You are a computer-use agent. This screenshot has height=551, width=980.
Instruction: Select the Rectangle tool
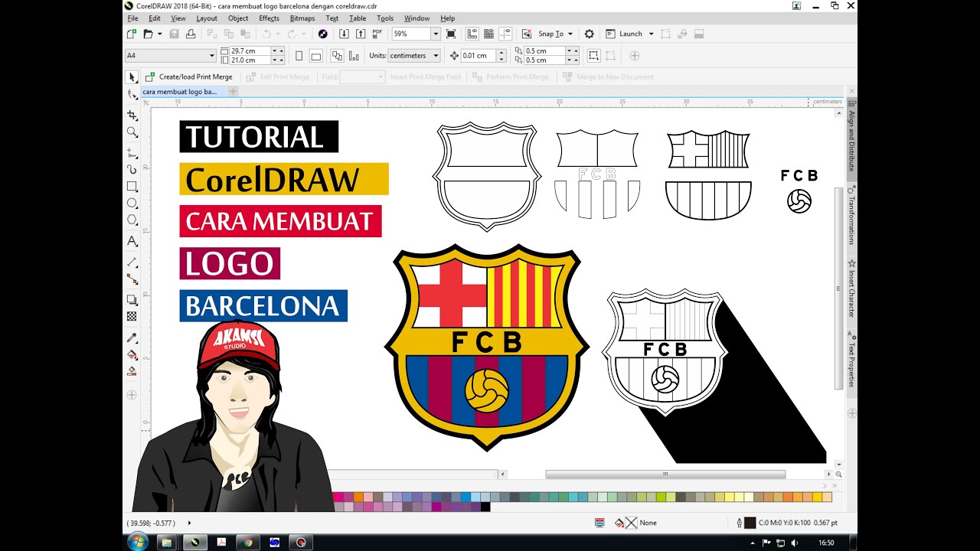click(132, 187)
